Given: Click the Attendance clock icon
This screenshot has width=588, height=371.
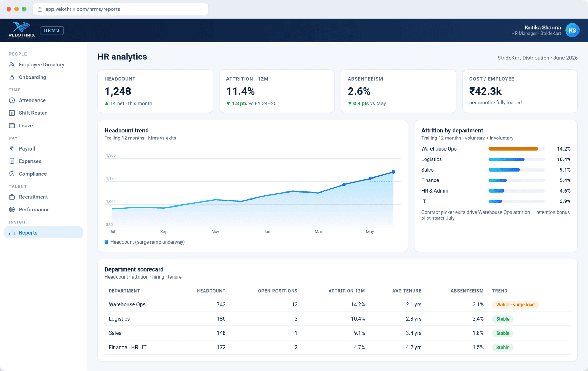Looking at the screenshot, I should pyautogui.click(x=12, y=100).
